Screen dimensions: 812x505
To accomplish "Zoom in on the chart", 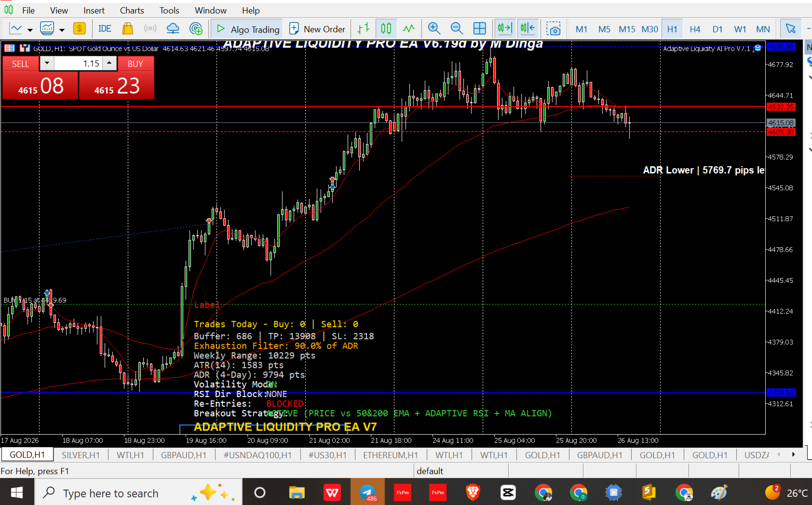I will 434,29.
